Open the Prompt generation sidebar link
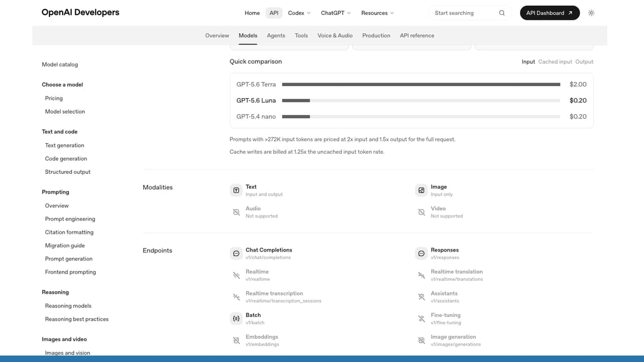Image resolution: width=644 pixels, height=362 pixels. pos(69,259)
